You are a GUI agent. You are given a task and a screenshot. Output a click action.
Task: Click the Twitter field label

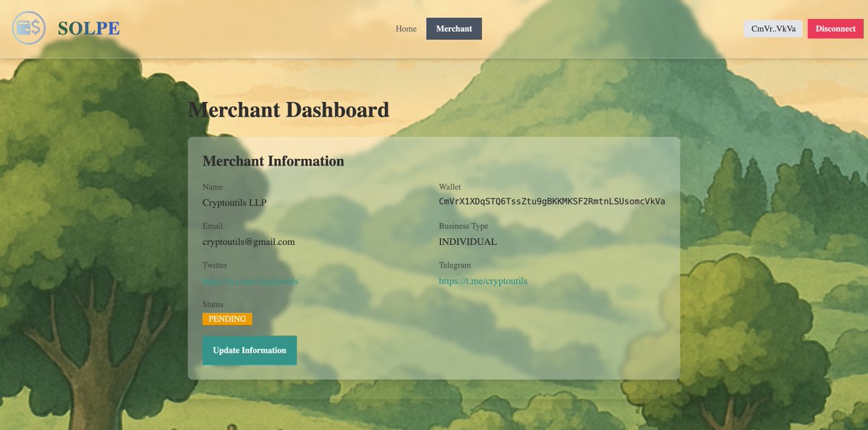215,265
